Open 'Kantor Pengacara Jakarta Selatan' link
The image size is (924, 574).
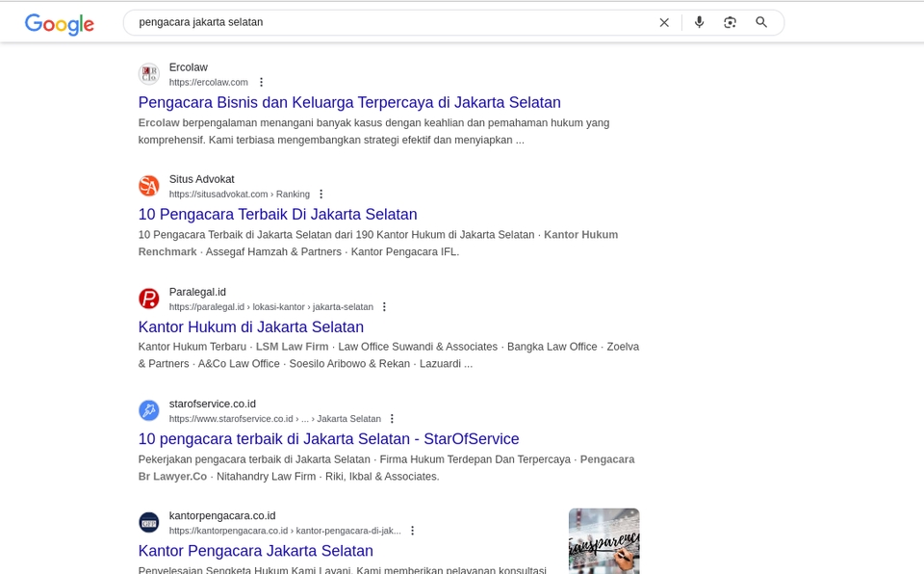tap(256, 550)
